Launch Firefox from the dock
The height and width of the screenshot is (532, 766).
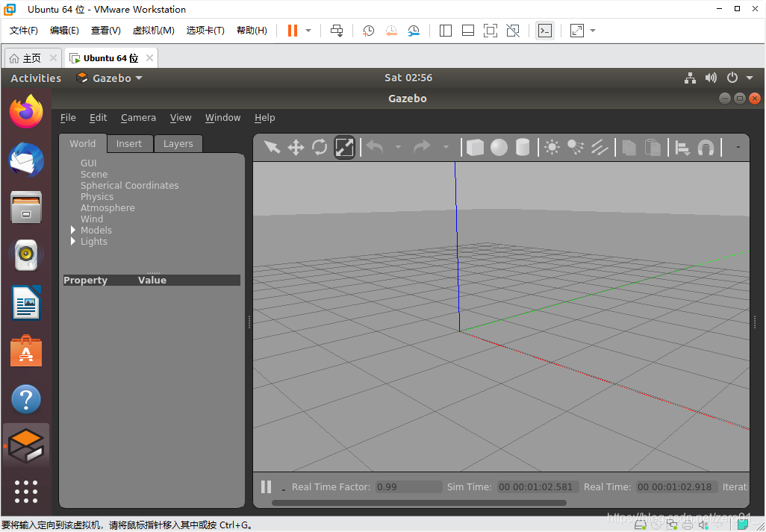click(26, 112)
